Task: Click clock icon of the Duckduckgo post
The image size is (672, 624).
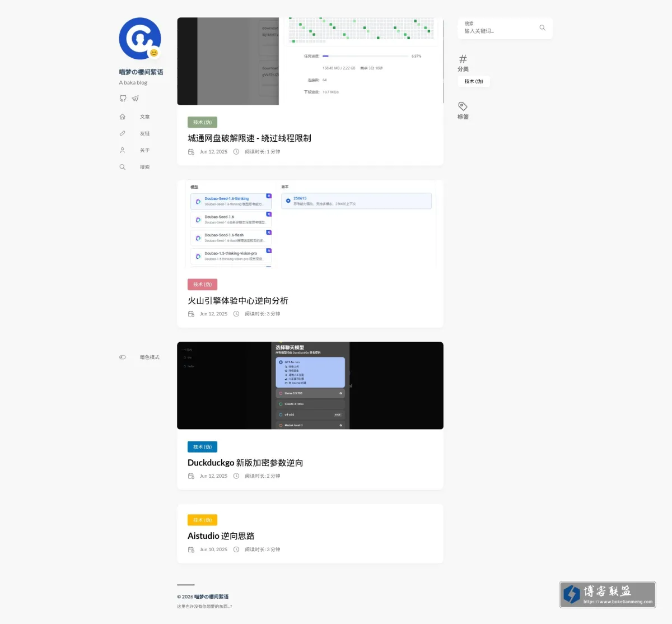Action: click(x=236, y=476)
